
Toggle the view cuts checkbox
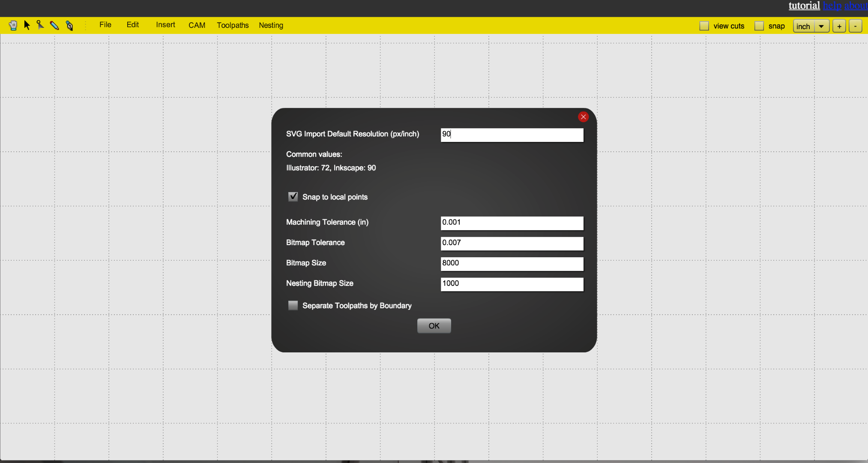coord(704,26)
